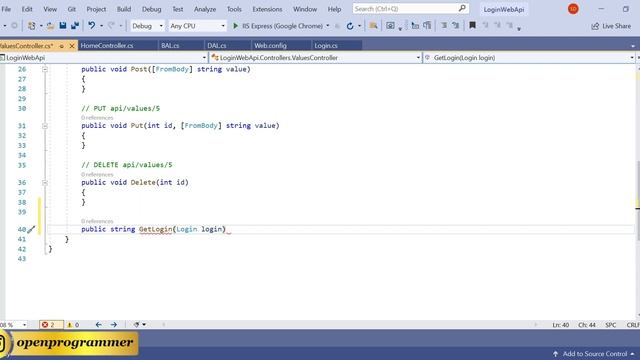This screenshot has height=360, width=640.
Task: Click the screwdriver quick actions icon on line 40
Action: tap(31, 229)
